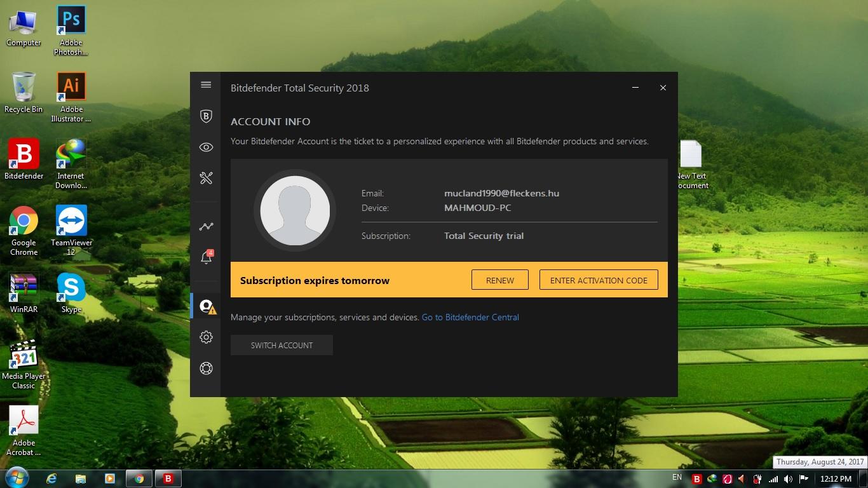Switch to Chrome in the taskbar
868x488 pixels.
(x=139, y=478)
